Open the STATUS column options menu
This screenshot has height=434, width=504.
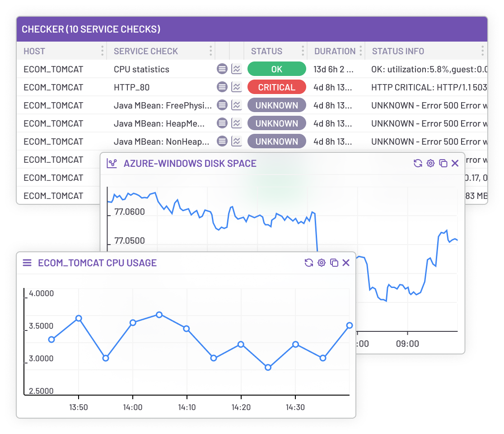point(303,51)
